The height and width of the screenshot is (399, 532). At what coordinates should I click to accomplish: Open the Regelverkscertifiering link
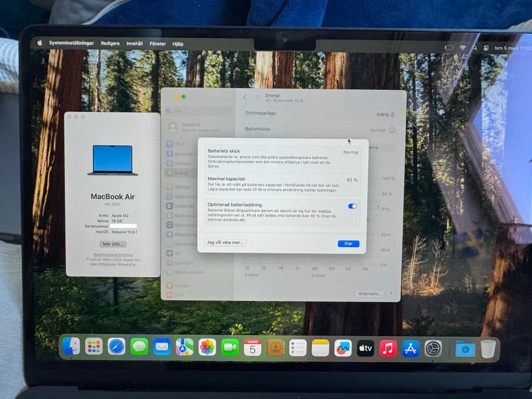[113, 254]
